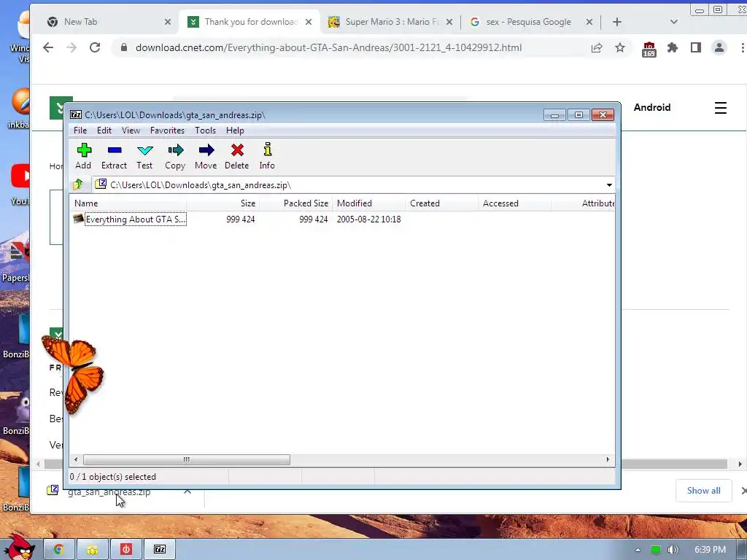Open the Edit menu in 7-Zip
747x560 pixels.
[104, 131]
